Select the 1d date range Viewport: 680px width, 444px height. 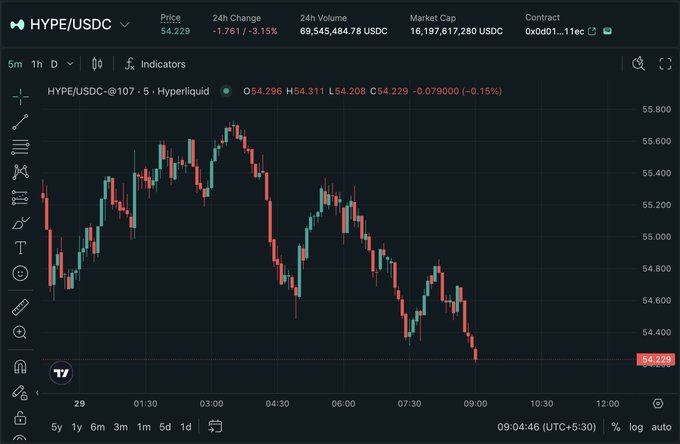tap(186, 427)
